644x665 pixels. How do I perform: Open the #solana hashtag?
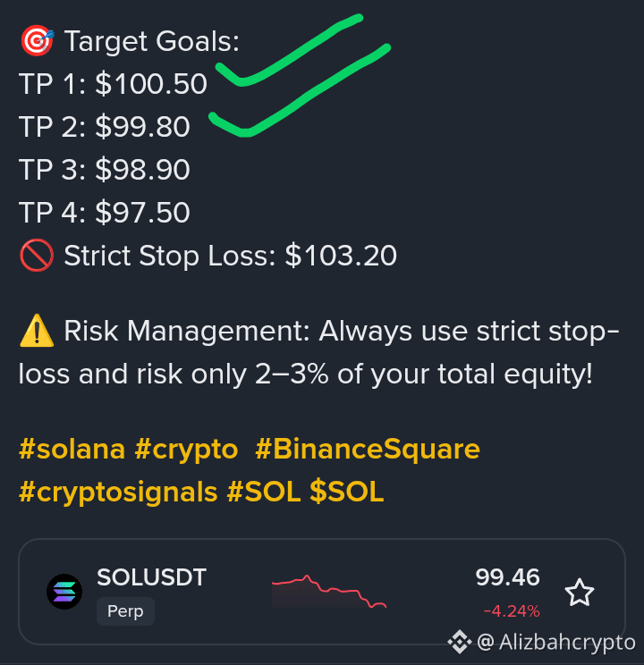[x=72, y=449]
